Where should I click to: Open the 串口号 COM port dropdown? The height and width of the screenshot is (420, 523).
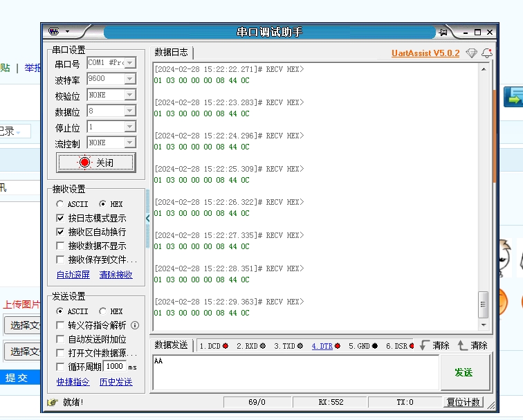pos(129,63)
